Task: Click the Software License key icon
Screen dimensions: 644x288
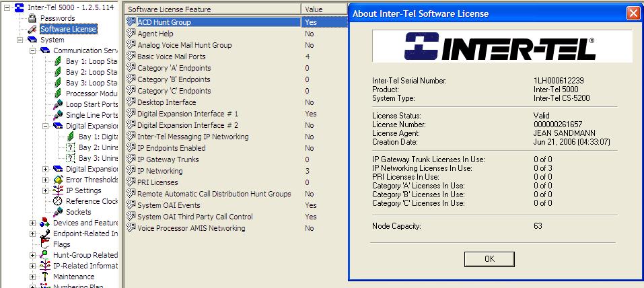Action: point(32,29)
